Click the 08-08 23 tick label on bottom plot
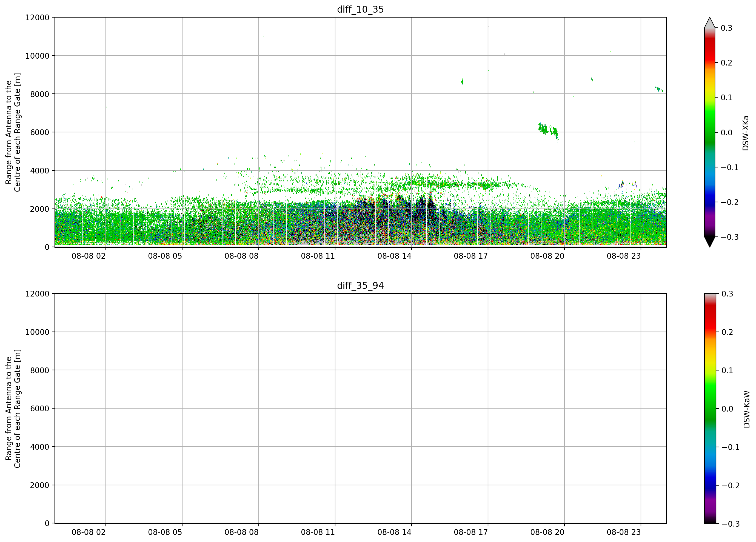The height and width of the screenshot is (542, 756). 624,532
